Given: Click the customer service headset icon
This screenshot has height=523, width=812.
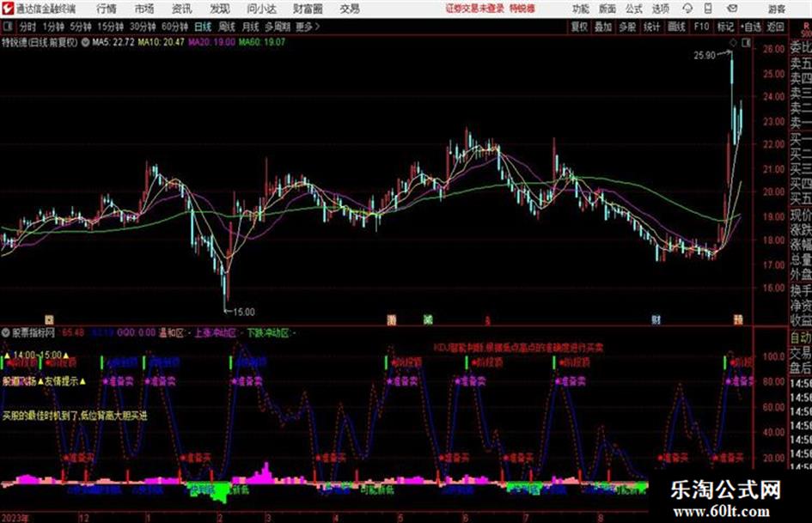Looking at the screenshot, I should coord(687,9).
